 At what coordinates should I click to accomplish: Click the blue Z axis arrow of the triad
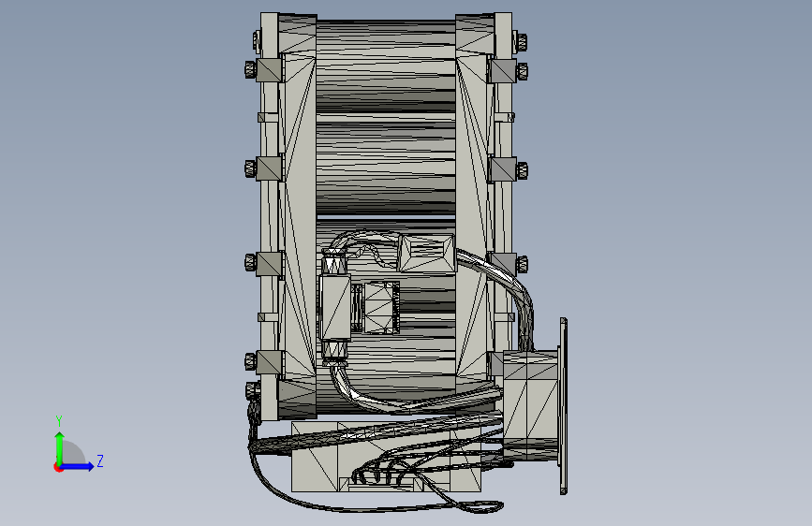[78, 466]
